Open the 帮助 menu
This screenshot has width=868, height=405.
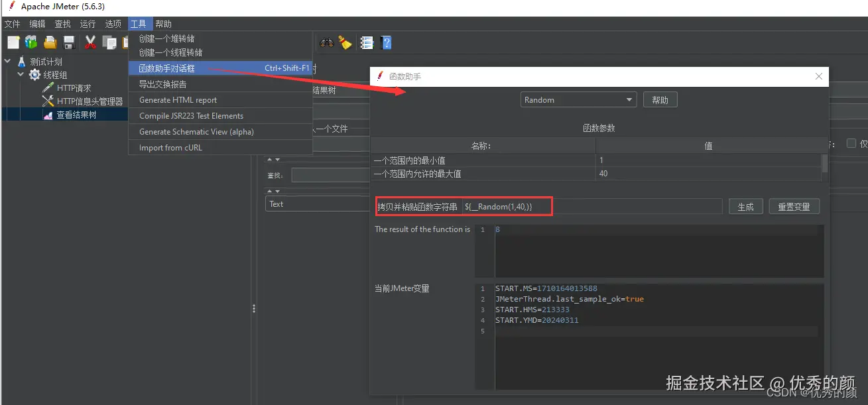point(163,24)
